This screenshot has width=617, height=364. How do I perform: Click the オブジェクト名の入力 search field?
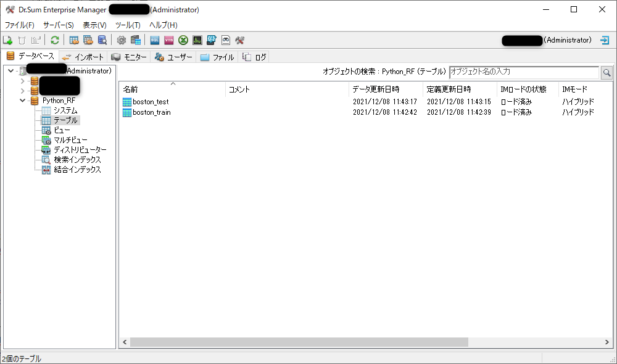click(x=524, y=72)
